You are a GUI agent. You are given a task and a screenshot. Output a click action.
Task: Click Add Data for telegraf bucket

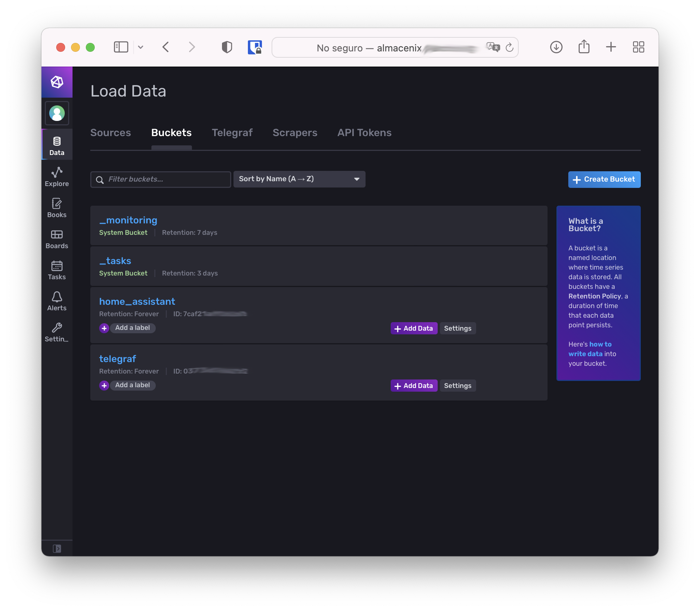pyautogui.click(x=414, y=386)
